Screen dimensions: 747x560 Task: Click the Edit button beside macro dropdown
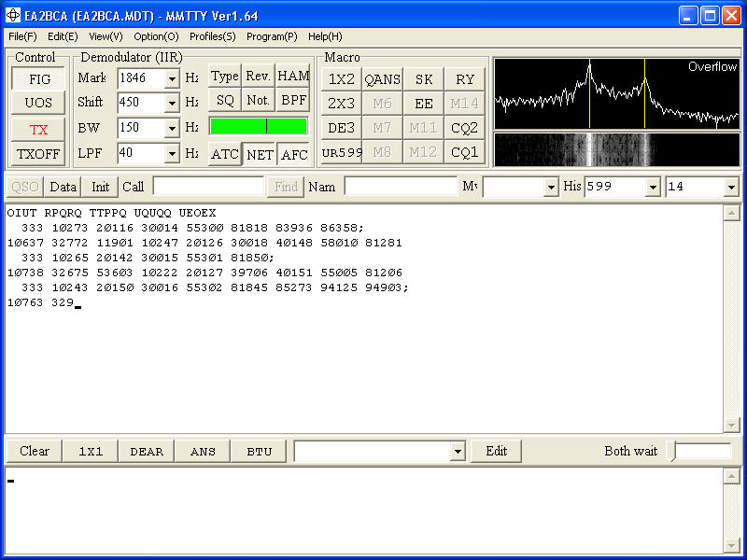pos(496,451)
